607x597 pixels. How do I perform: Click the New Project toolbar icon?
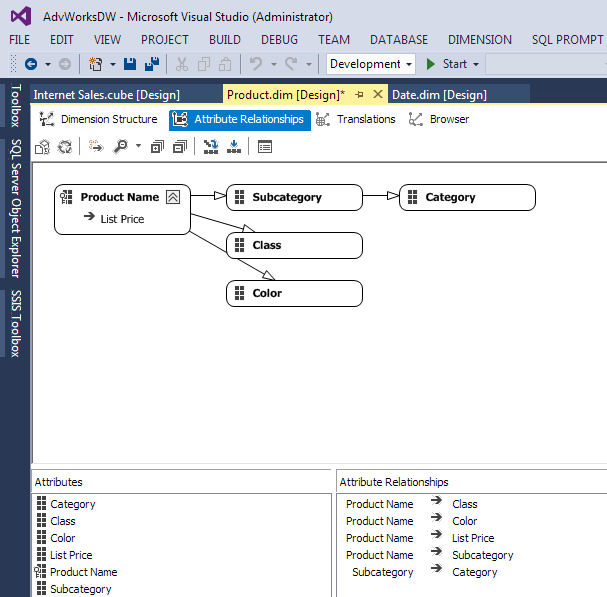pos(96,64)
